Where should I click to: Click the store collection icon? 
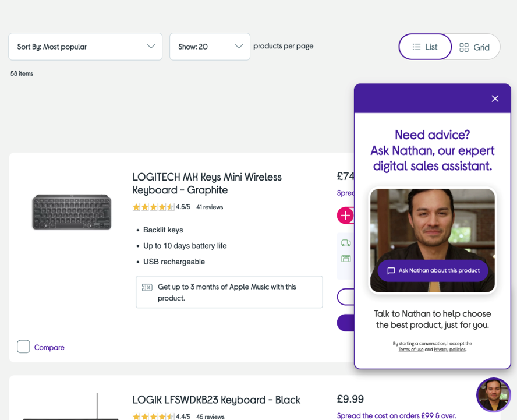[x=346, y=259]
